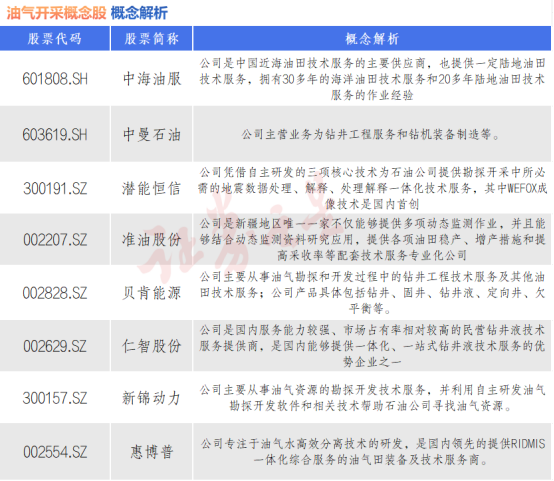Click the 中曼石油 description about 钻井工程服务
Screen dimensions: 554x481
tap(370, 135)
